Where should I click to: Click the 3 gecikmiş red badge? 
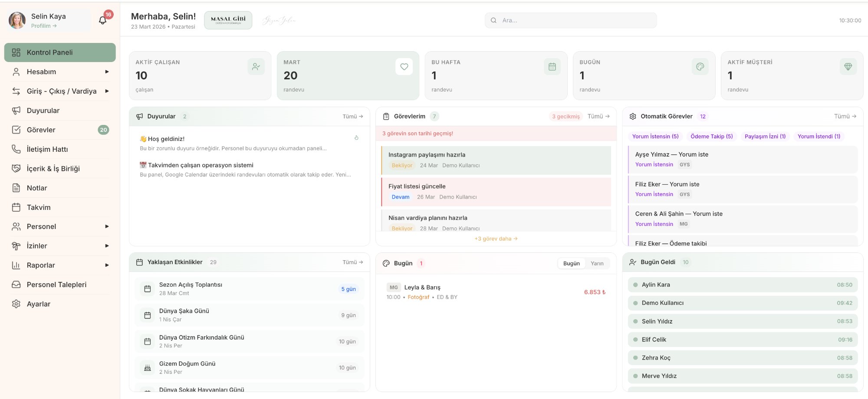click(x=566, y=116)
